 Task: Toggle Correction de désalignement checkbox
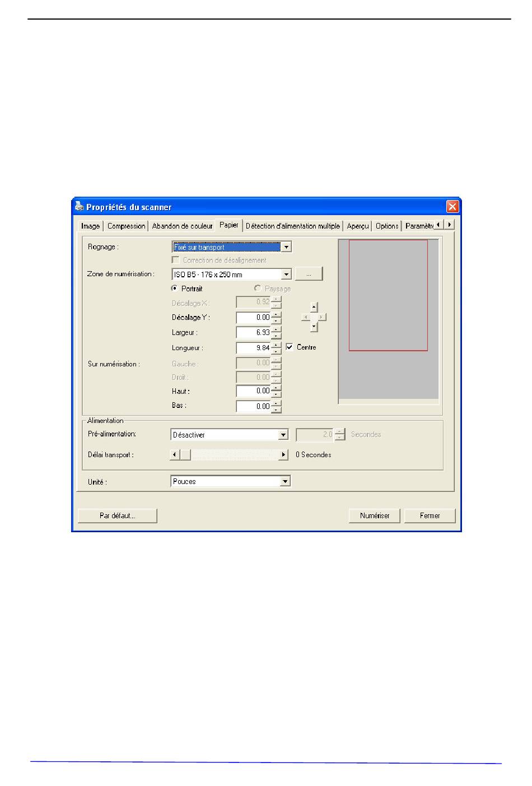tap(176, 260)
